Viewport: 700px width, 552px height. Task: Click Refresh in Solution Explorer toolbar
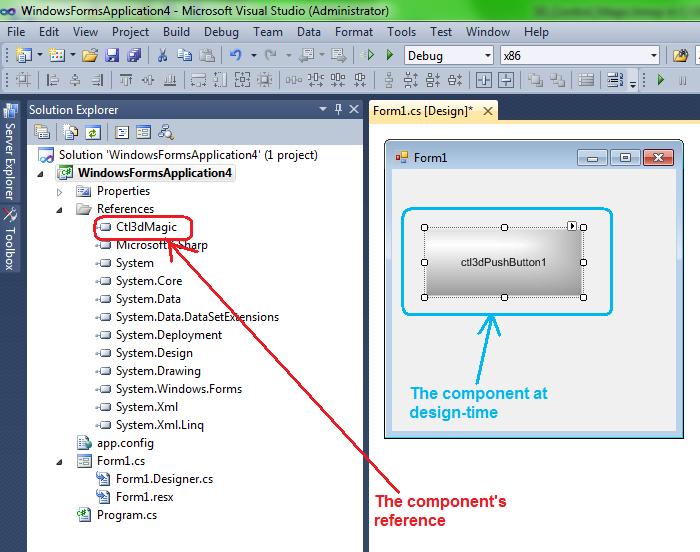pos(93,131)
